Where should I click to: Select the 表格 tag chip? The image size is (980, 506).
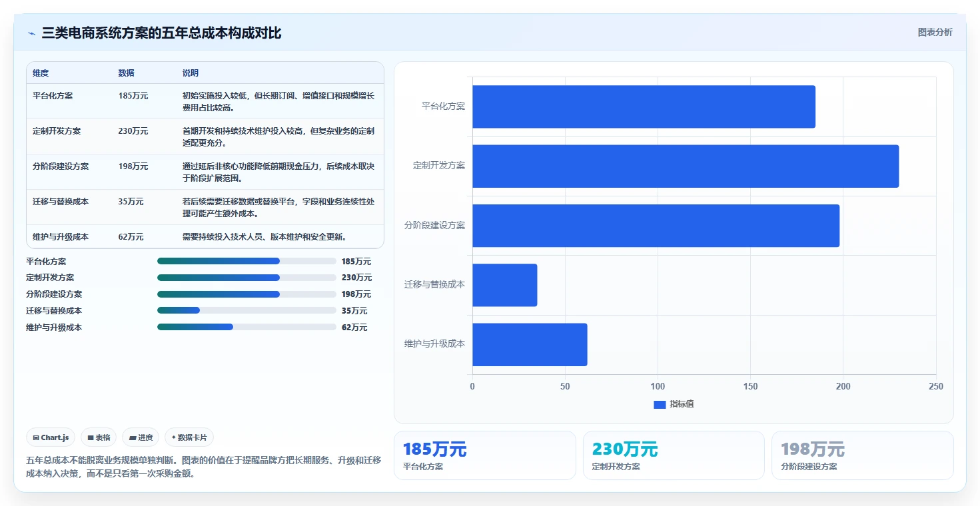coord(99,437)
